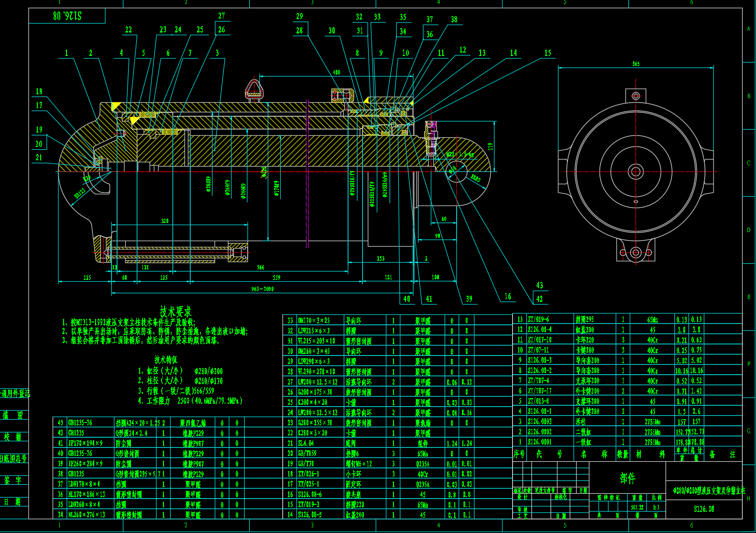The height and width of the screenshot is (533, 756).
Task: Click the GB1235-76 code in row 43
Action: (80, 422)
